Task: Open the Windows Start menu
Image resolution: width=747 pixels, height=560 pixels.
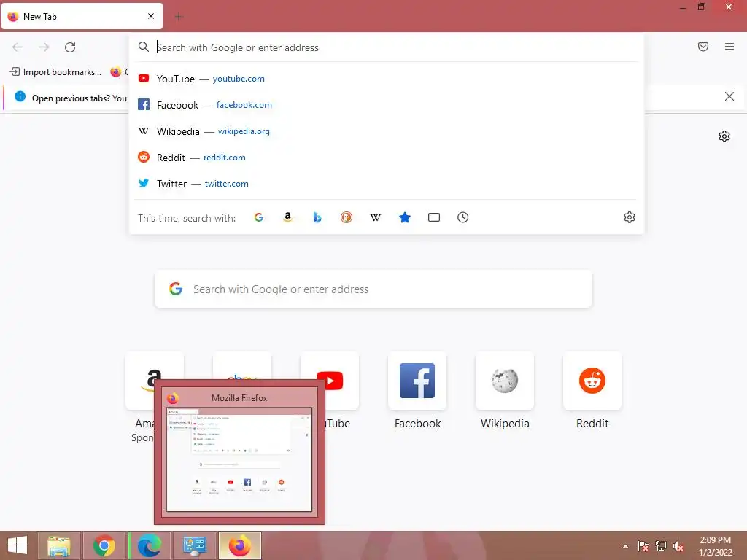Action: click(x=18, y=545)
